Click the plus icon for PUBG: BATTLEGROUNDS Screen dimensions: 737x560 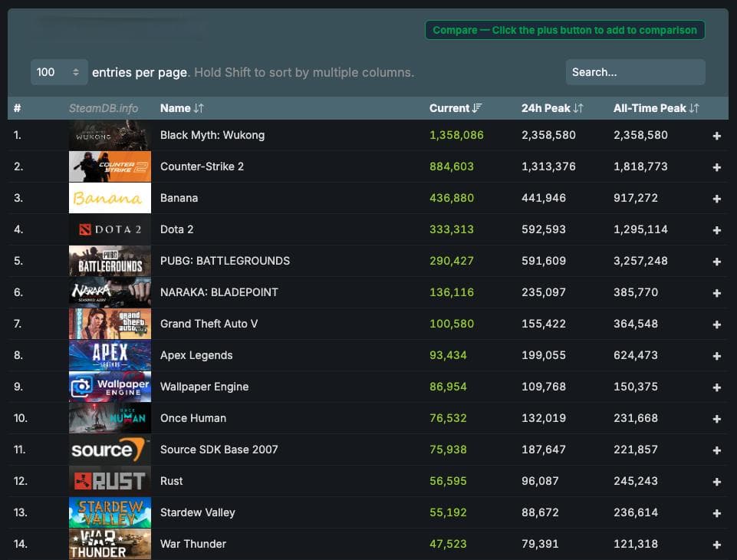(716, 262)
